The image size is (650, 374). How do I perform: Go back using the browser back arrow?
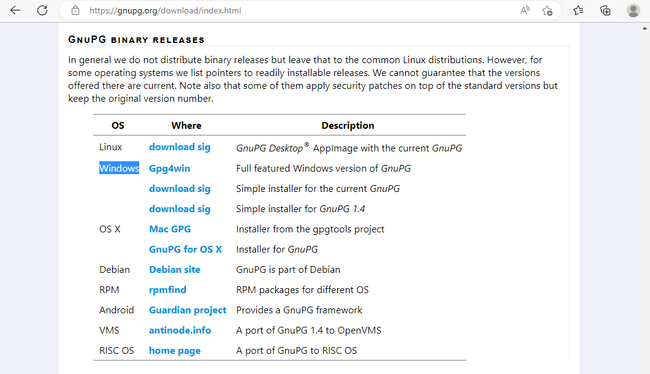(15, 10)
